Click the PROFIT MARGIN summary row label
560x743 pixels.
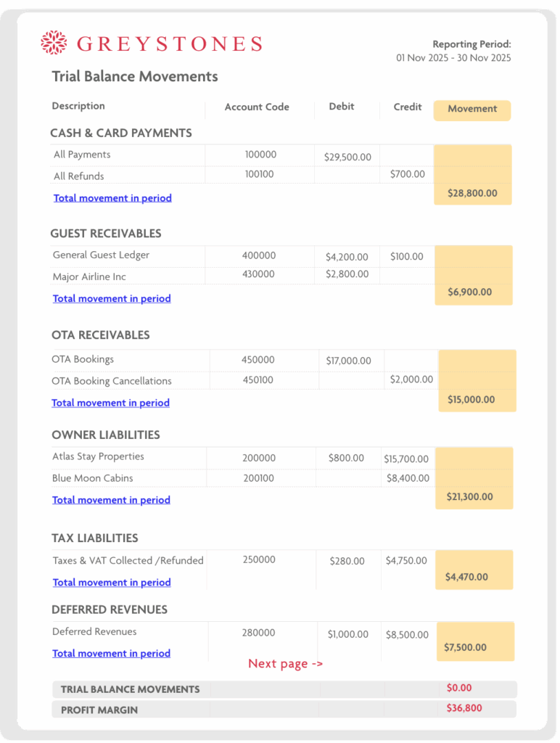pos(99,710)
